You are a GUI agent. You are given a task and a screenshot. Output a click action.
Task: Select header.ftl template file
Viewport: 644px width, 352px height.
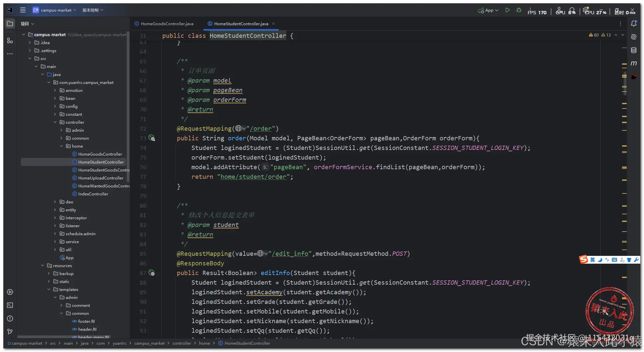(x=84, y=329)
